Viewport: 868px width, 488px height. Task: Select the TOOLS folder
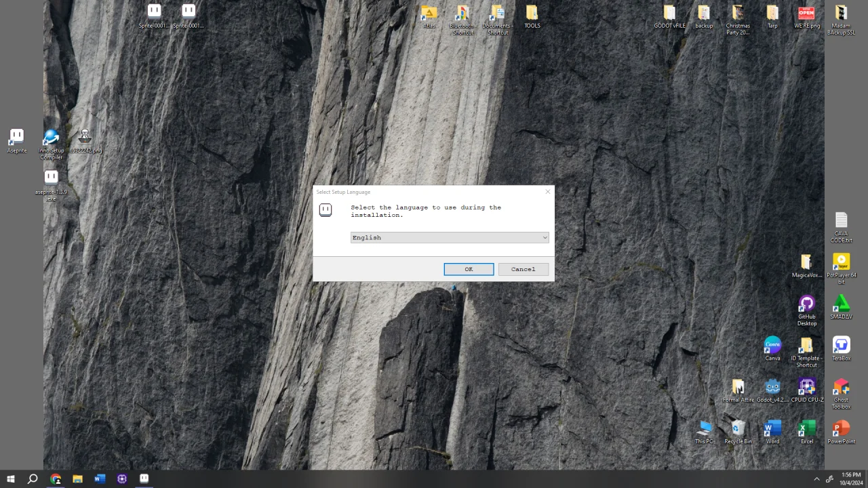click(x=532, y=16)
